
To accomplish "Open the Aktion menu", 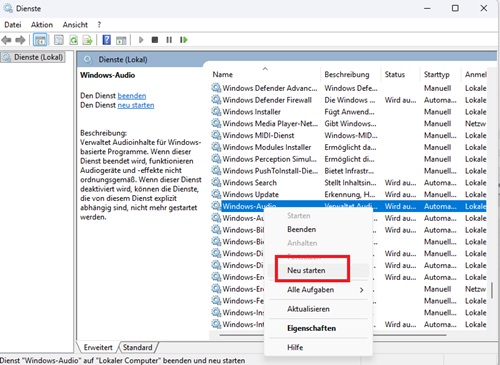I will click(x=42, y=25).
